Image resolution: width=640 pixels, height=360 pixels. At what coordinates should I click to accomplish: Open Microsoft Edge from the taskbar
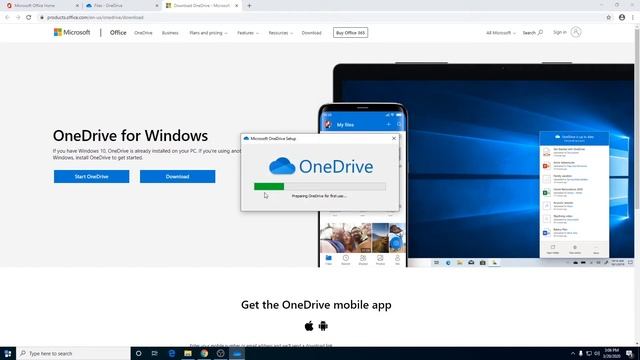[x=171, y=353]
